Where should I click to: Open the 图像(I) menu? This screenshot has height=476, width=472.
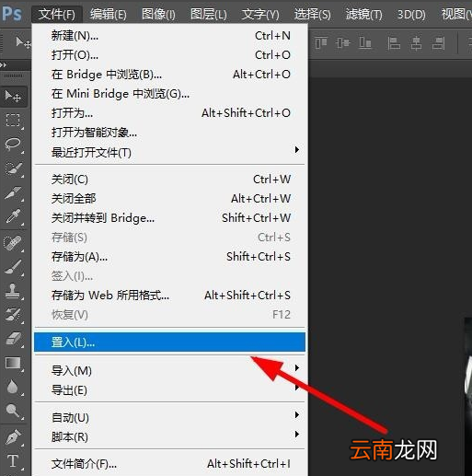[158, 15]
